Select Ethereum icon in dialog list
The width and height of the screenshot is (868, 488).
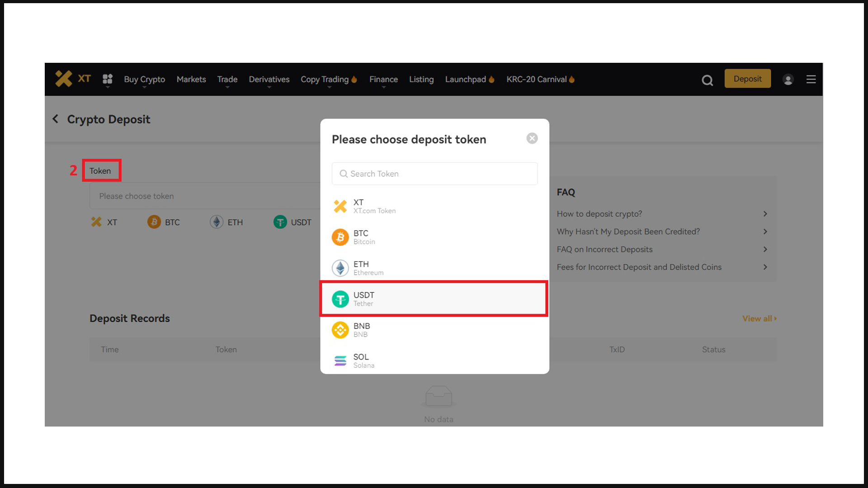tap(340, 268)
